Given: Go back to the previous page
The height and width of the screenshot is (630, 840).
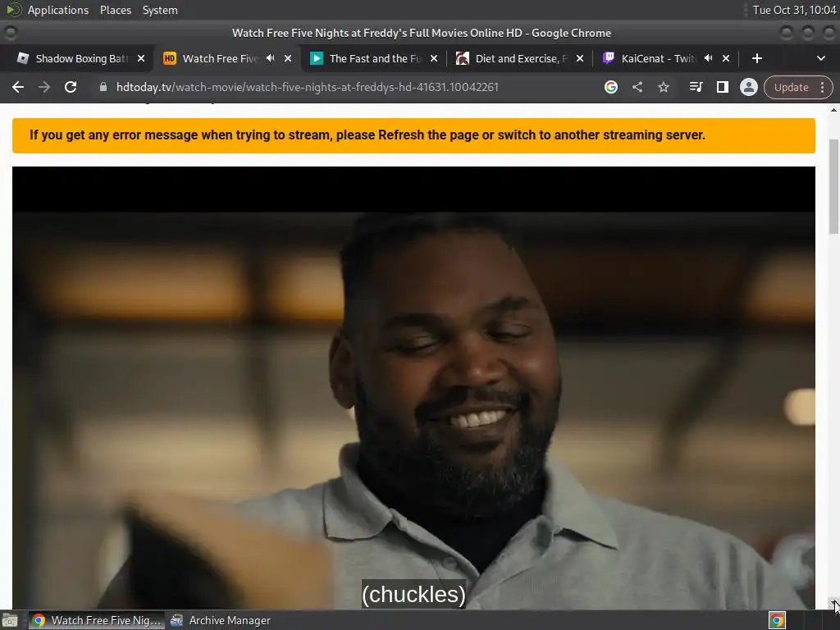Looking at the screenshot, I should (18, 87).
